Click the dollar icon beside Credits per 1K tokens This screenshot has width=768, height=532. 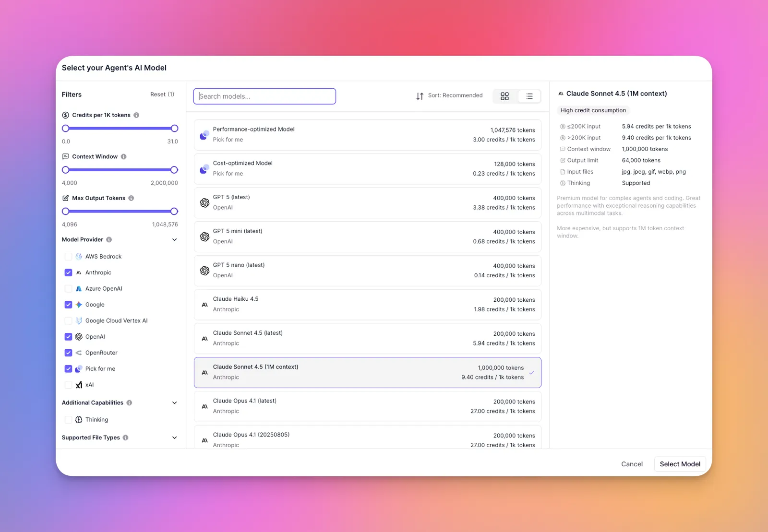[65, 115]
